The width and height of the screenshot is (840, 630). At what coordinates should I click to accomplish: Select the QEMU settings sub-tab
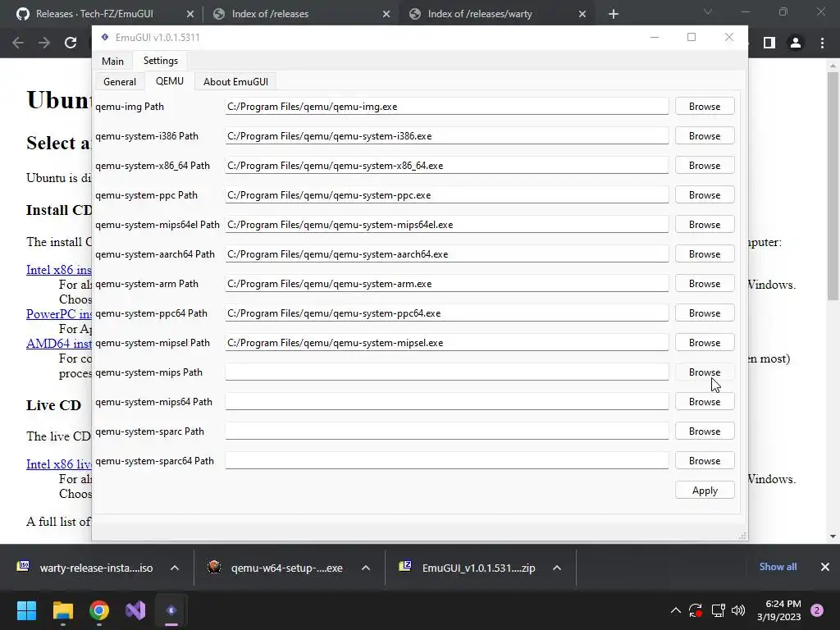tap(170, 81)
